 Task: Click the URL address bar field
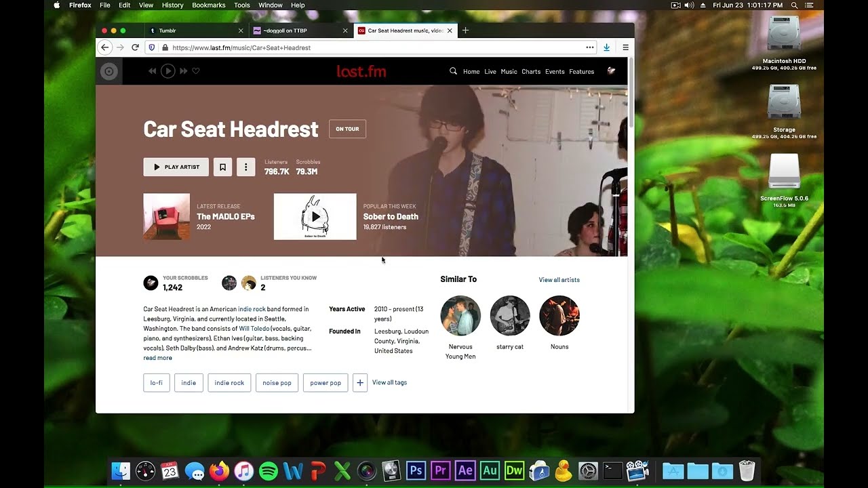coord(371,47)
